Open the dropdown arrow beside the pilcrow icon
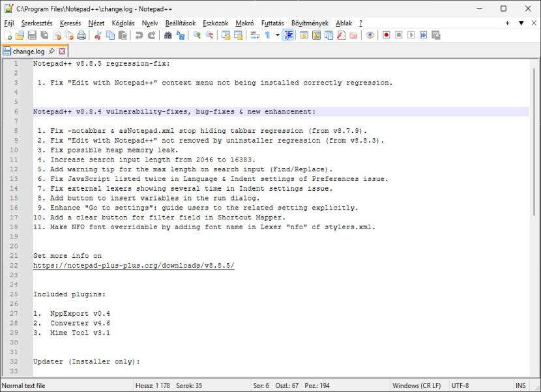Screen dimensions: 541x392 tap(278, 35)
